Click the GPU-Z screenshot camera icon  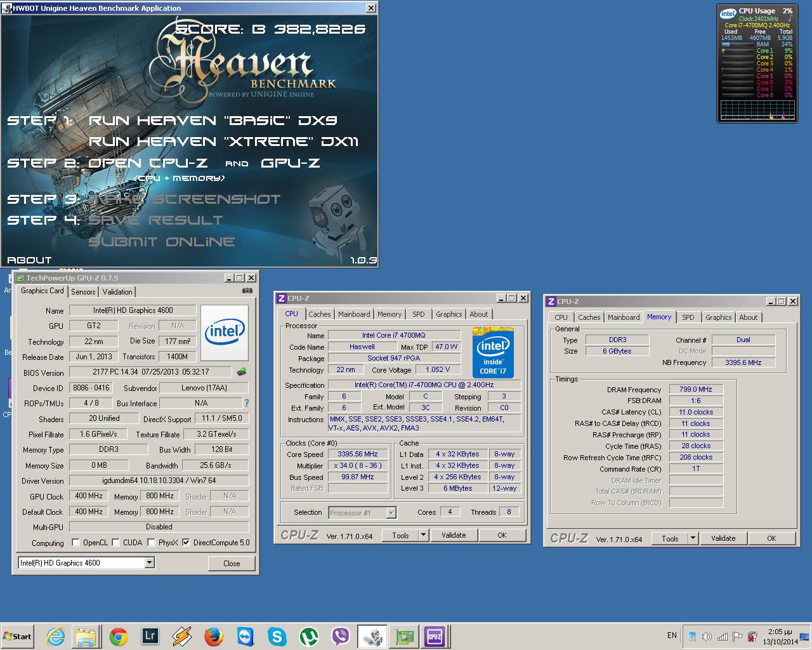point(247,291)
